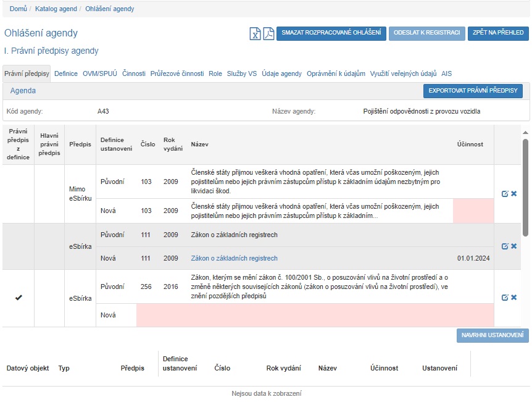Open the AIS tab
This screenshot has width=532, height=402.
click(x=446, y=73)
